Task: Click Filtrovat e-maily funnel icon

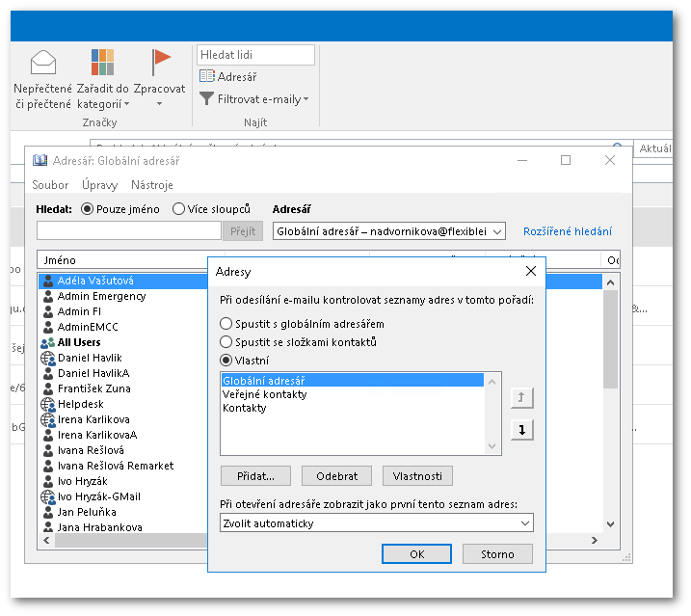Action: [x=206, y=98]
